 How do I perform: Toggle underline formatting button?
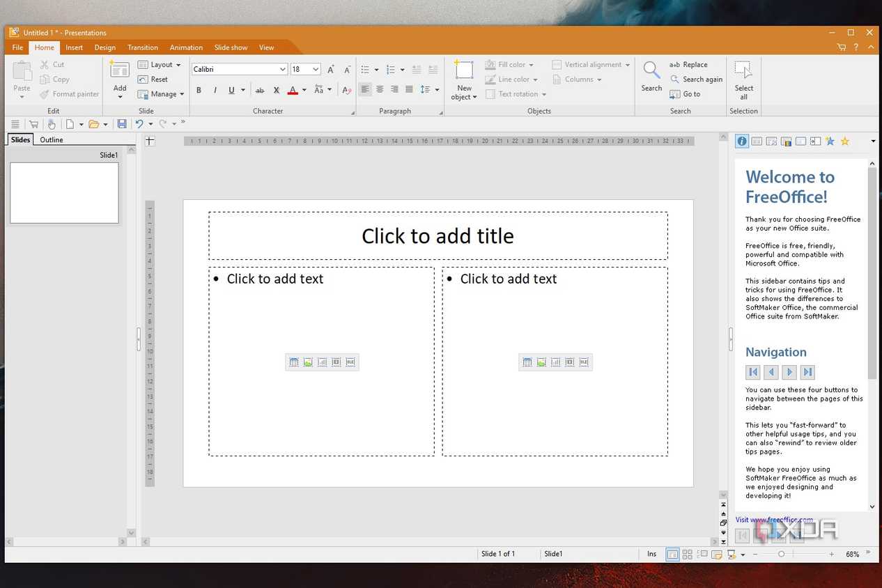[231, 90]
